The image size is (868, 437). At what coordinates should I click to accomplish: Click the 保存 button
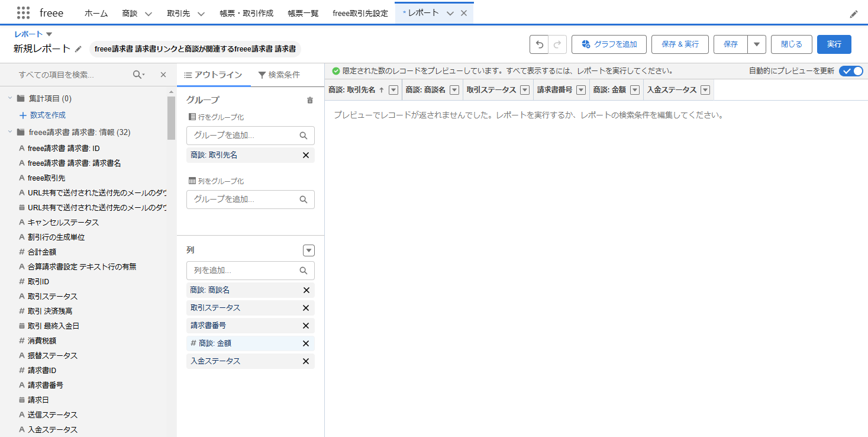pos(731,44)
